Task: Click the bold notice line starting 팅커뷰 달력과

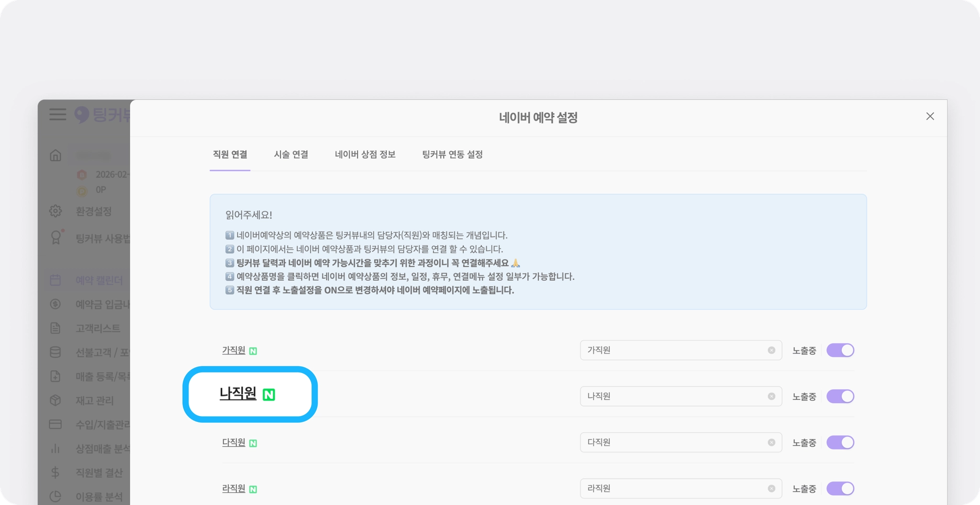Action: pyautogui.click(x=373, y=263)
